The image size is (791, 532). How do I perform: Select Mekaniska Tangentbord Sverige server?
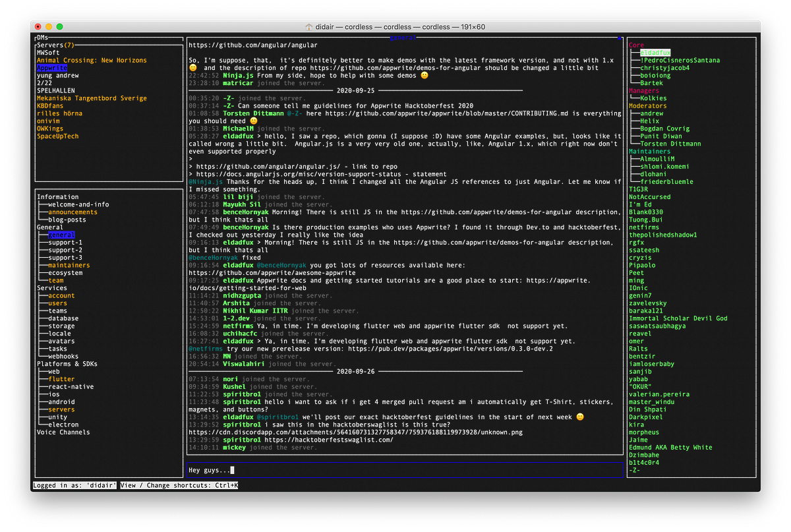(92, 98)
